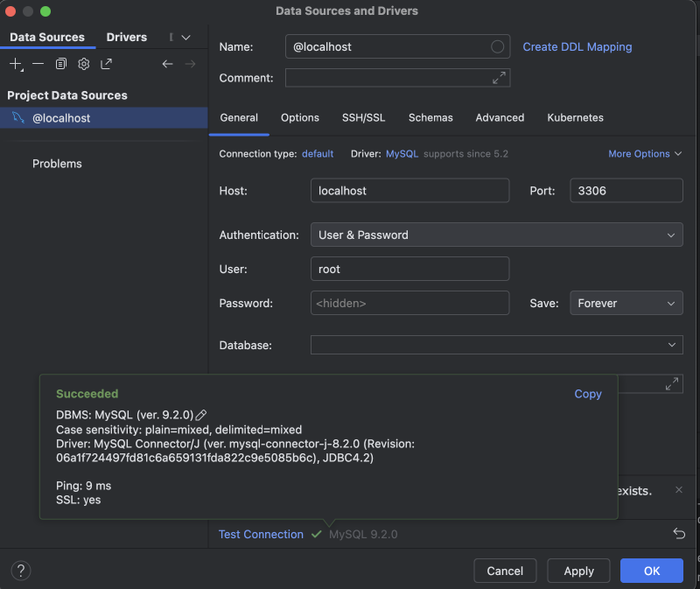
Task: Open the Authentication dropdown
Action: pyautogui.click(x=496, y=235)
